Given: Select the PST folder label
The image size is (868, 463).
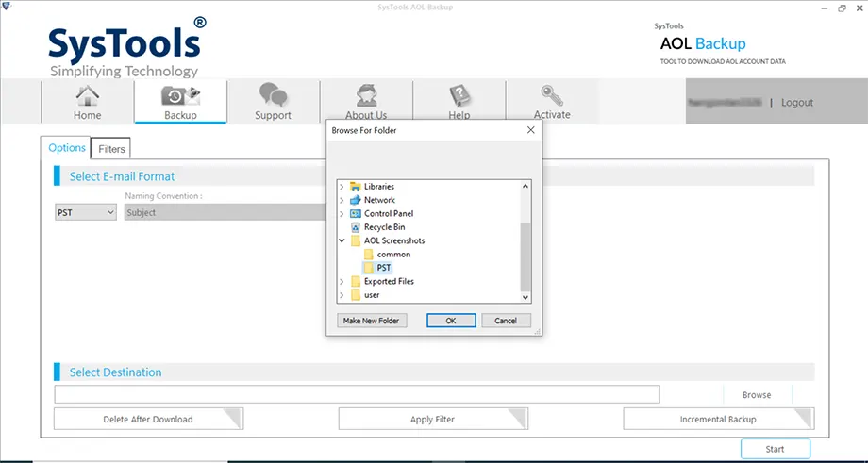Looking at the screenshot, I should pos(384,268).
